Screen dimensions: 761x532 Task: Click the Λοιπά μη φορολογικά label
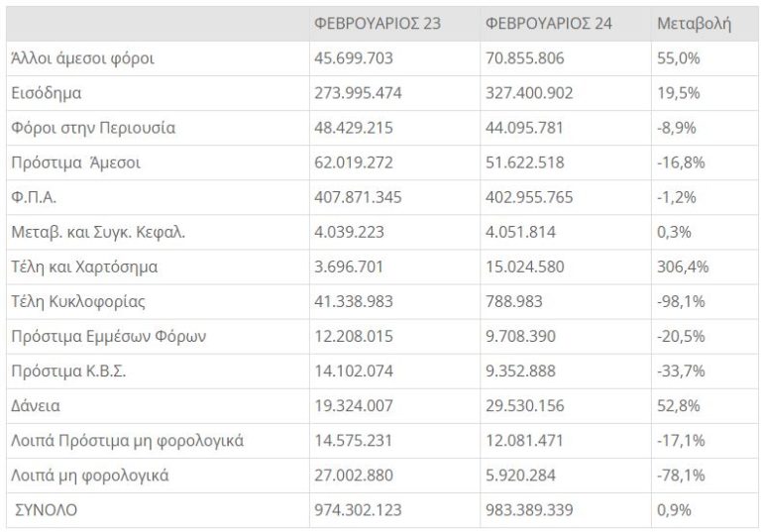tap(88, 475)
